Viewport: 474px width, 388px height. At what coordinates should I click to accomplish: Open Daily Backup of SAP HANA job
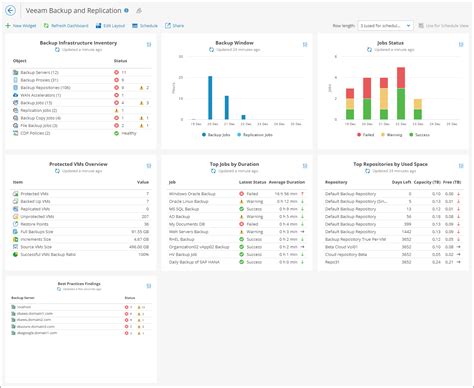point(194,262)
